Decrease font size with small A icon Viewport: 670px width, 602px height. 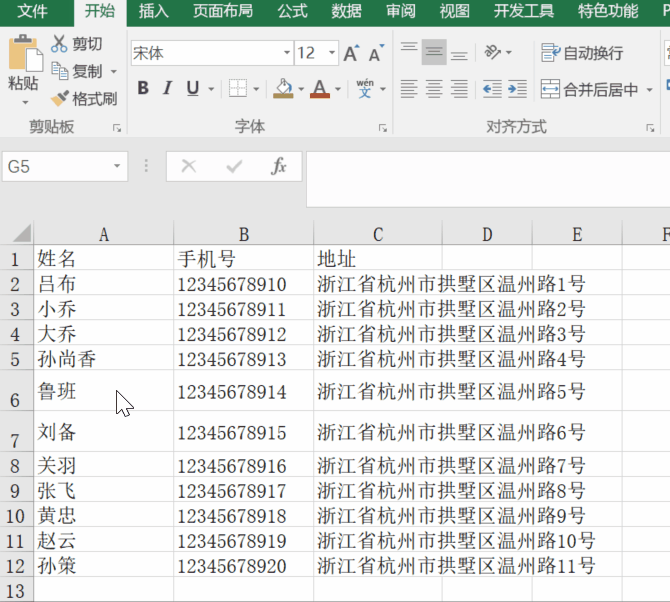pos(376,53)
